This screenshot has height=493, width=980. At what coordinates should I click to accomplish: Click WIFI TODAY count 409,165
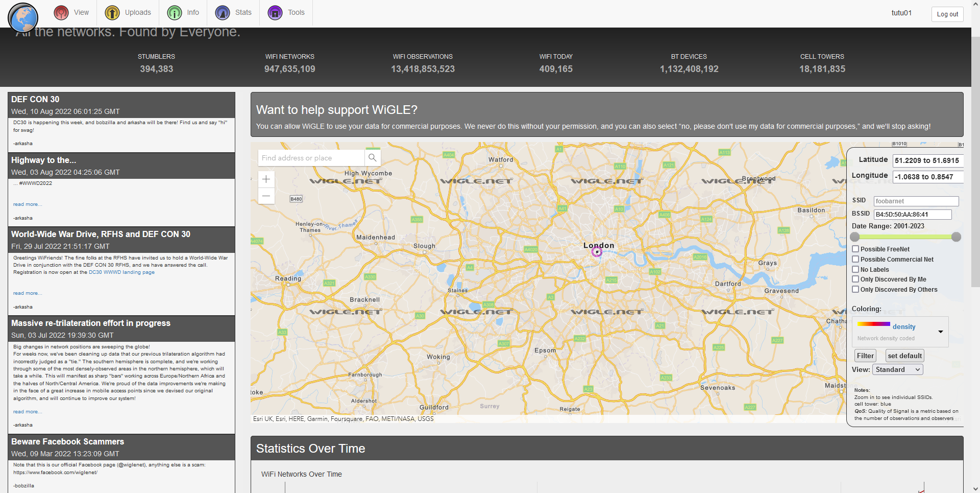point(556,69)
